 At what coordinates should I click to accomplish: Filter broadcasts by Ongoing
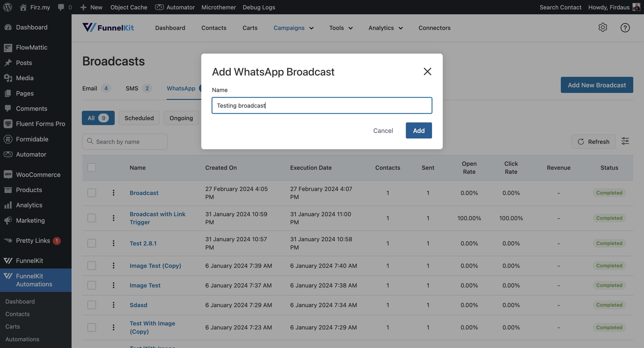(x=181, y=118)
